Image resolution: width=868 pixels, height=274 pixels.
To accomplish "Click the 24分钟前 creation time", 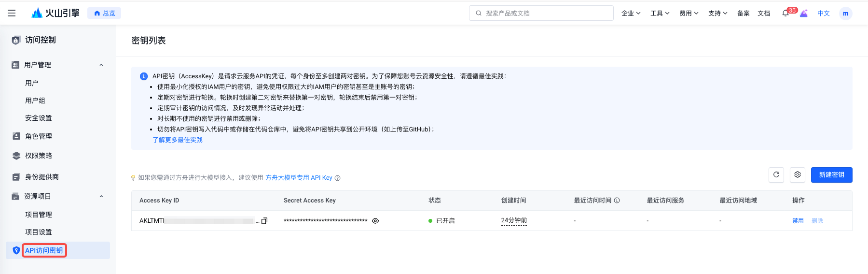I will coord(514,220).
